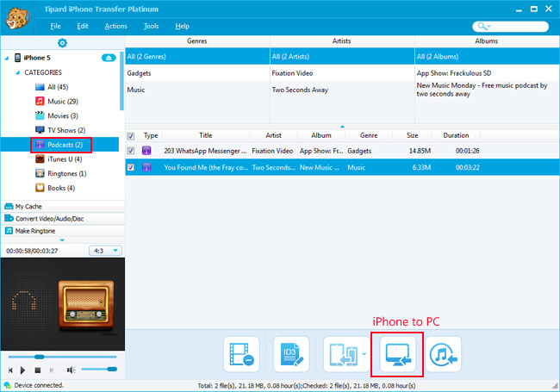Click the Device connected status icon
The image size is (560, 392).
(7, 385)
